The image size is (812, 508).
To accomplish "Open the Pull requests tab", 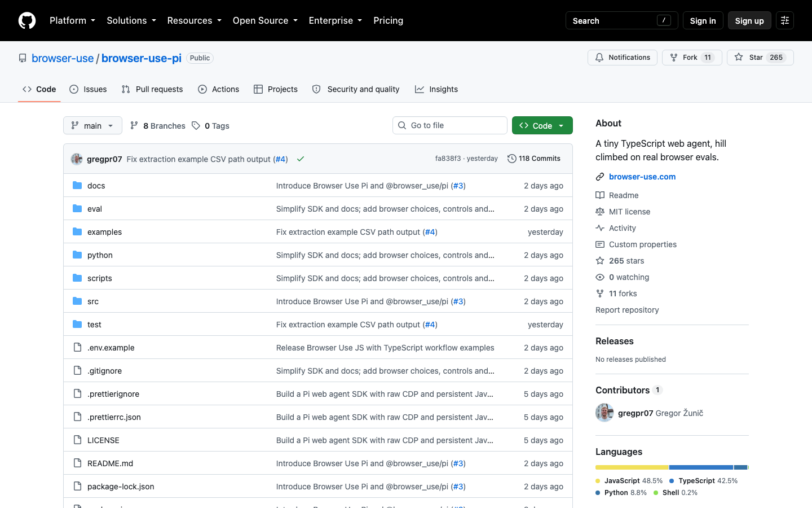I will 152,89.
